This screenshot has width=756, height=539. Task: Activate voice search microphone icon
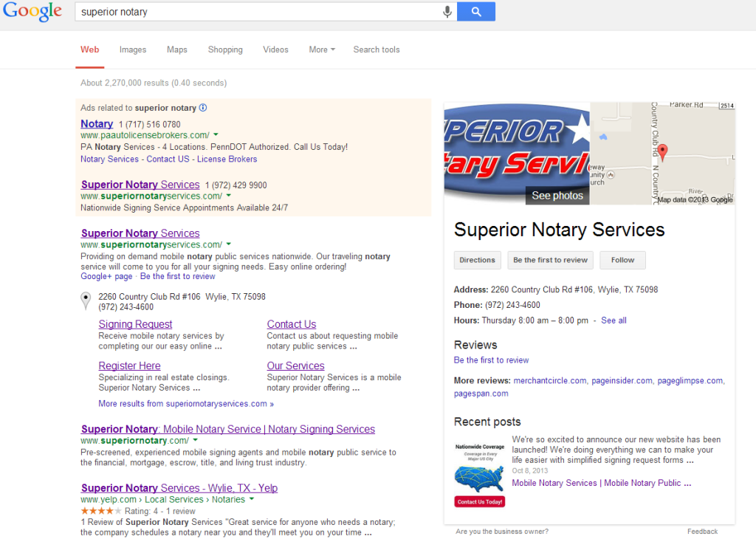[x=447, y=12]
